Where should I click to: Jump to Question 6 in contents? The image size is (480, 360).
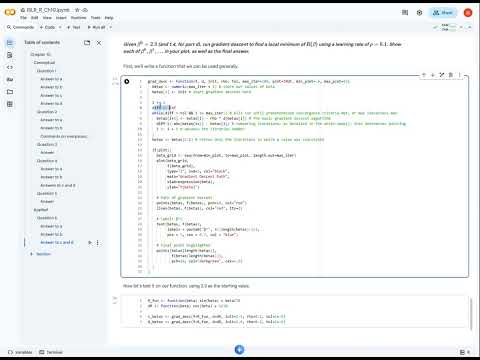tap(47, 218)
